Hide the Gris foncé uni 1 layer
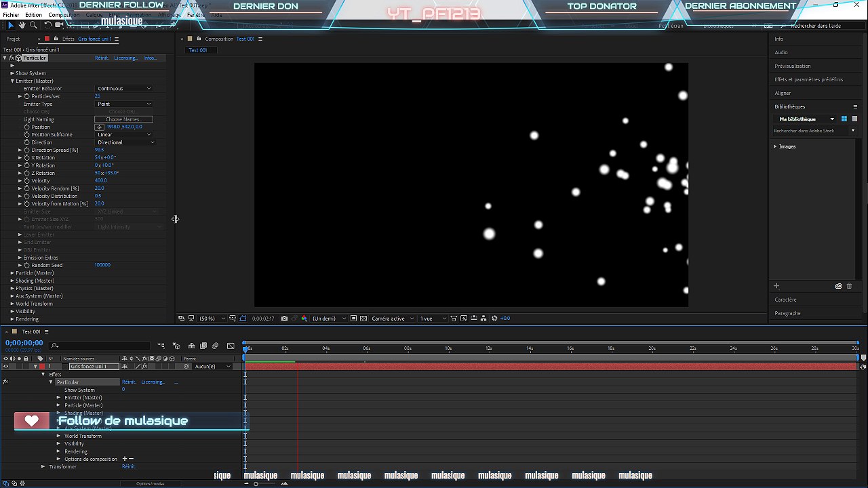 pos(5,367)
